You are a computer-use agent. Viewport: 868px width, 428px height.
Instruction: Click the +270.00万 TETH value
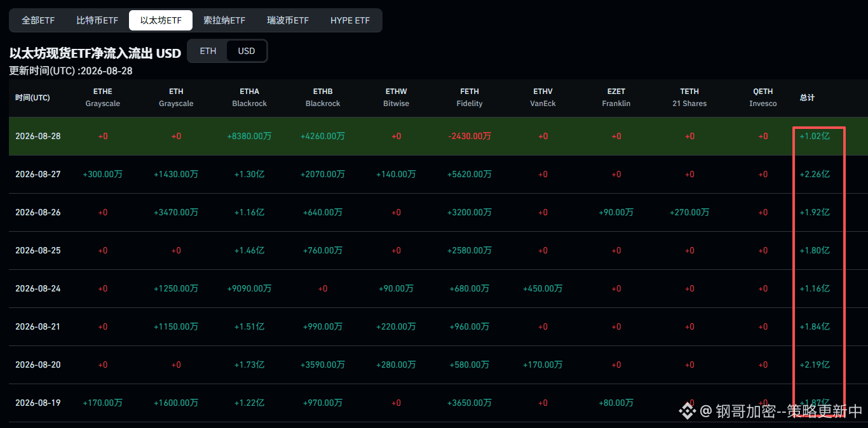tap(689, 212)
